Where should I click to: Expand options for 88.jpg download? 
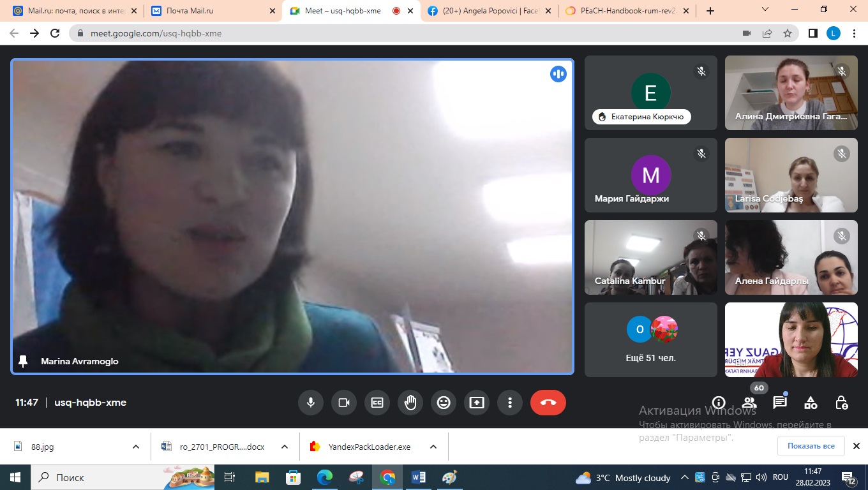pos(136,447)
